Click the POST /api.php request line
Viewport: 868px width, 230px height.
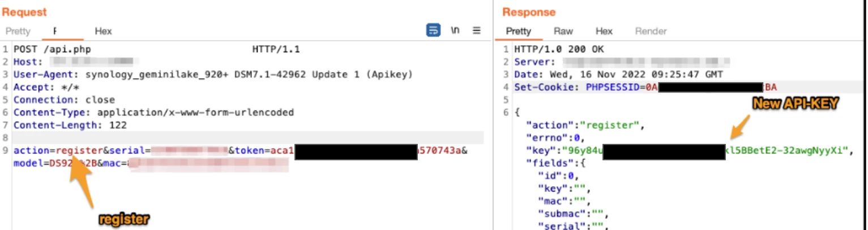(52, 49)
